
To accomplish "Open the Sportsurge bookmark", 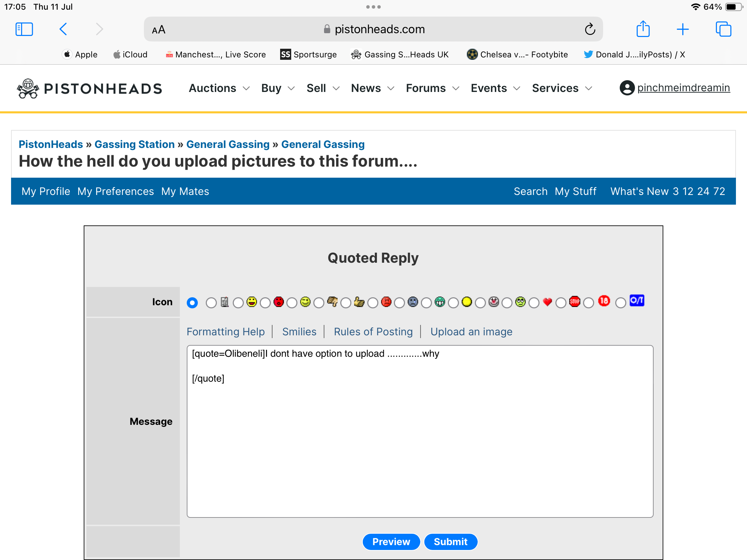I will tap(308, 55).
